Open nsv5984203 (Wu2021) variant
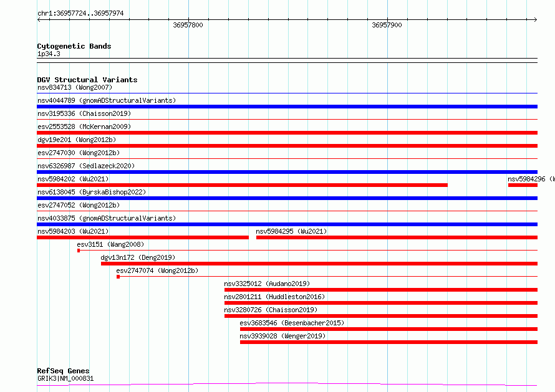Viewport: 555px width, 392px height. tap(73, 231)
